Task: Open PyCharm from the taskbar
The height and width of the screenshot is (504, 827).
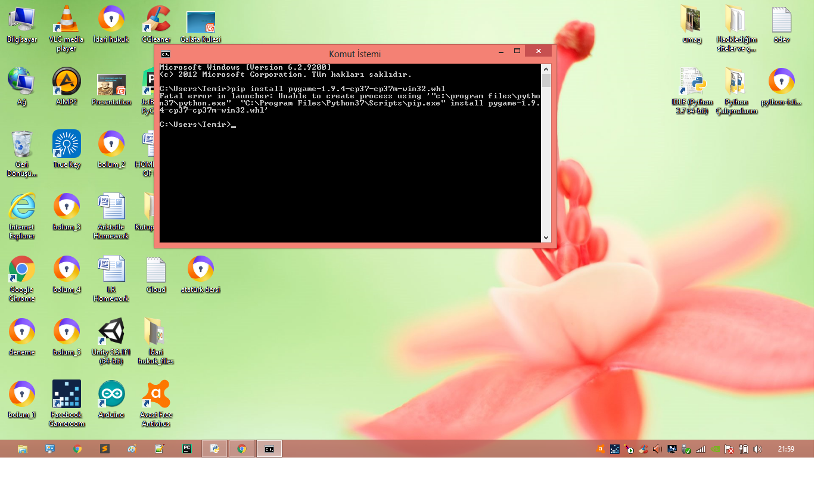Action: [x=186, y=449]
